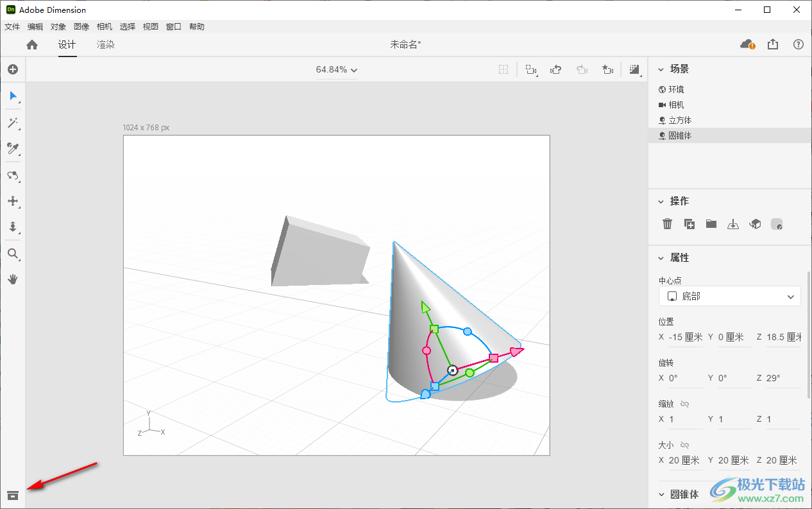Group selection with the folder icon
Image resolution: width=812 pixels, height=509 pixels.
click(711, 224)
